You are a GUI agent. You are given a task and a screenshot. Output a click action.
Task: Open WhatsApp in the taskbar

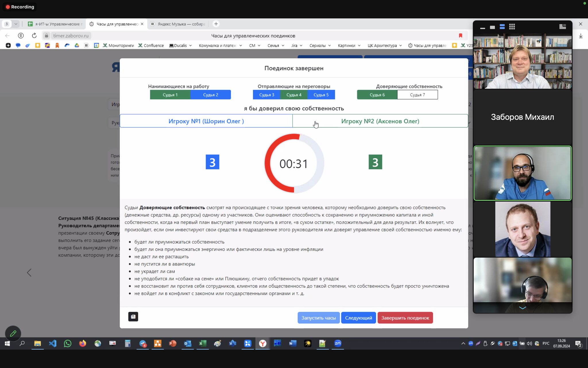coord(67,343)
